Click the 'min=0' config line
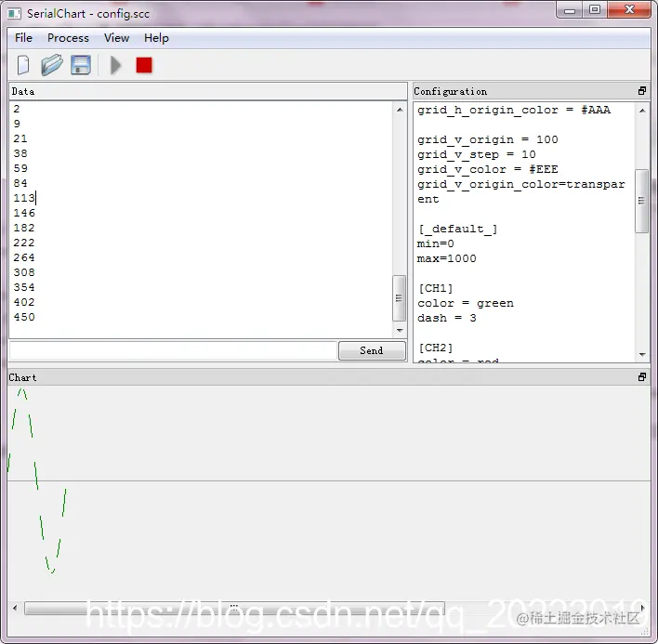Screen dimensions: 658x644 coord(436,243)
